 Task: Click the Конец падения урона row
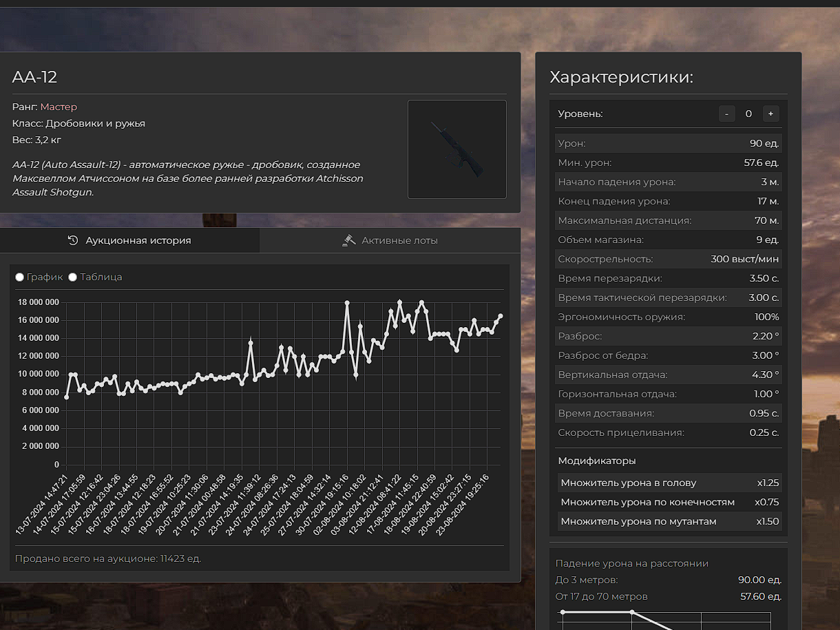point(669,201)
